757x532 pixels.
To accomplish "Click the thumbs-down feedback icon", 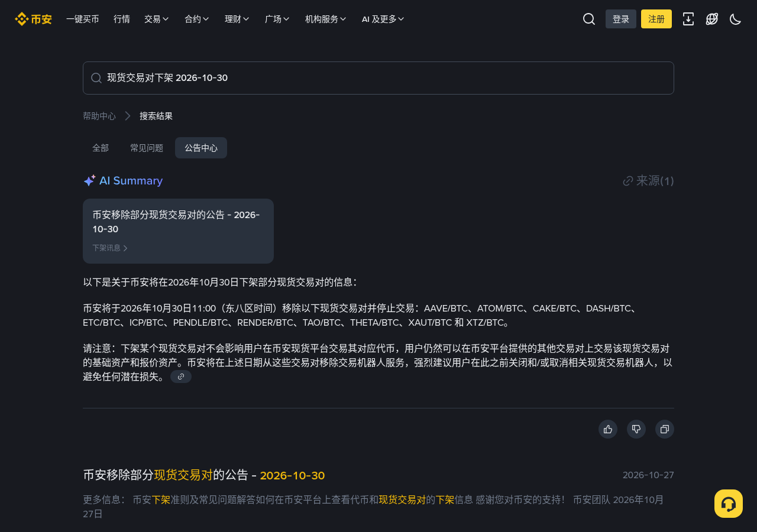I will pyautogui.click(x=636, y=429).
